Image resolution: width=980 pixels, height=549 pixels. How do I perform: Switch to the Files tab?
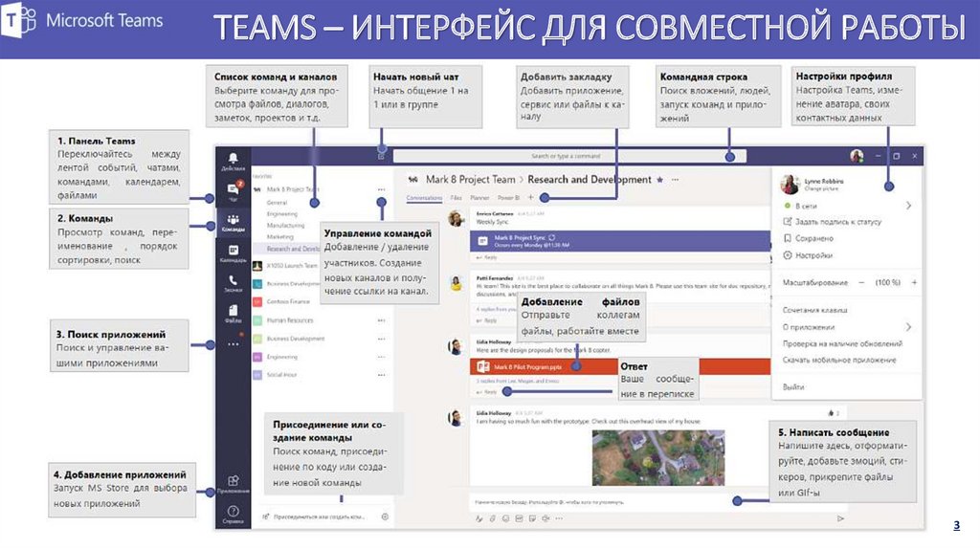[457, 198]
